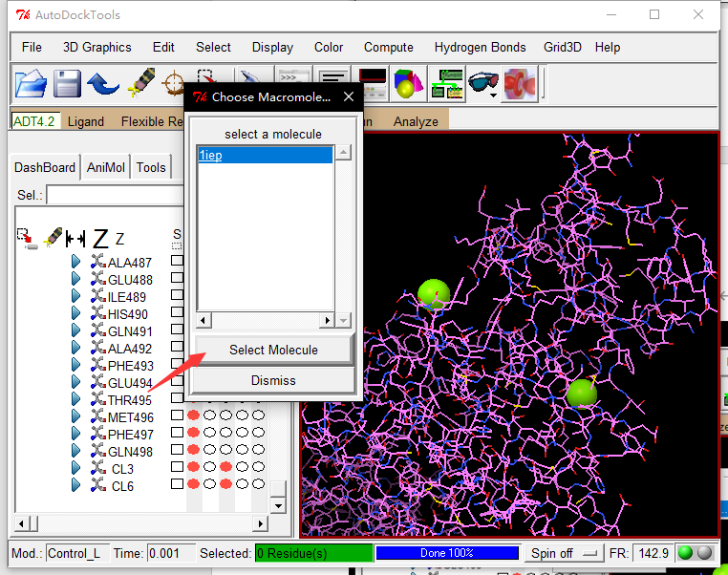The image size is (728, 575).
Task: Click the small z icon
Action: point(119,239)
